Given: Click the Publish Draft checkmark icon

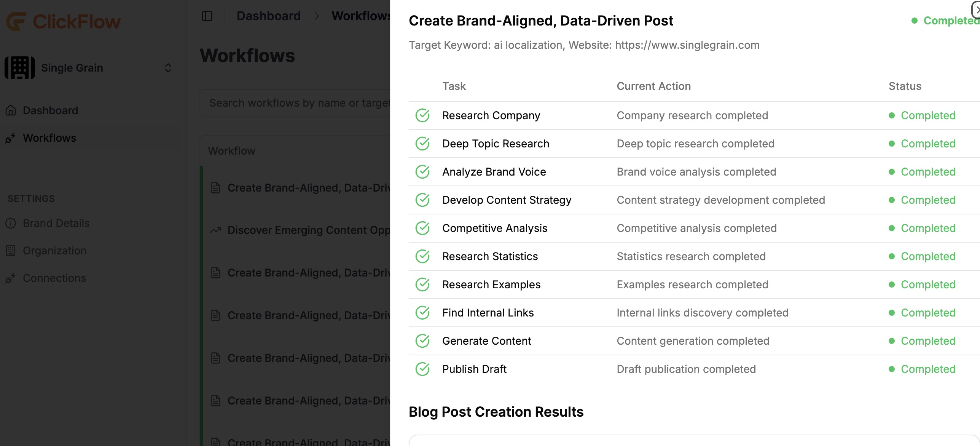Looking at the screenshot, I should tap(422, 369).
